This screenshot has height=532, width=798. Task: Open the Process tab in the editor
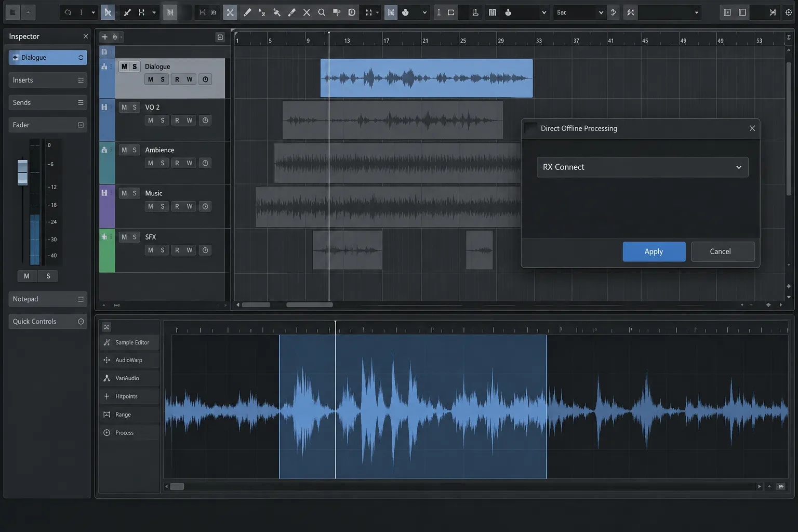pyautogui.click(x=129, y=433)
